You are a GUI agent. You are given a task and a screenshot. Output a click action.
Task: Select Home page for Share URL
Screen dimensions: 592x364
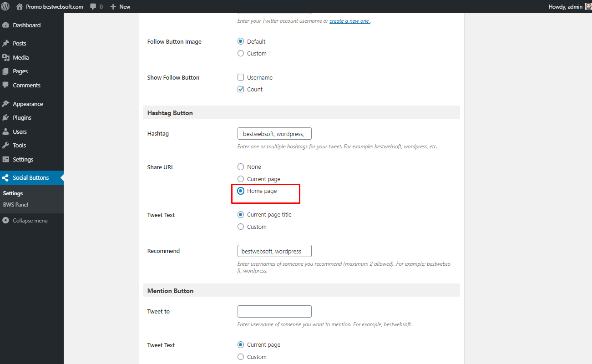click(241, 191)
